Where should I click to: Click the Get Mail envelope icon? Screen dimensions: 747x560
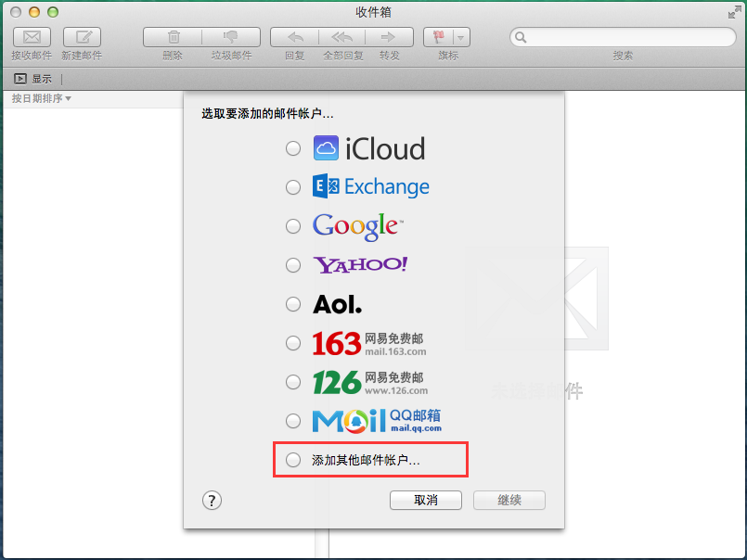(32, 37)
